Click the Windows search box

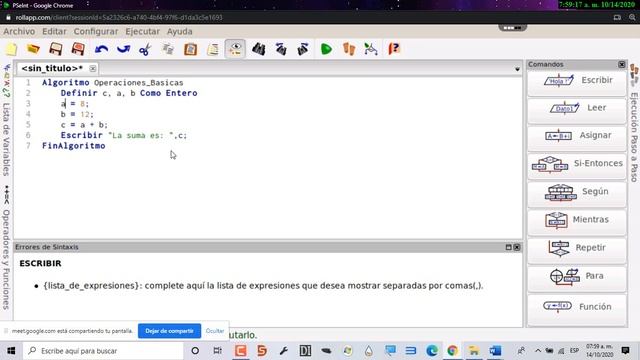click(103, 351)
